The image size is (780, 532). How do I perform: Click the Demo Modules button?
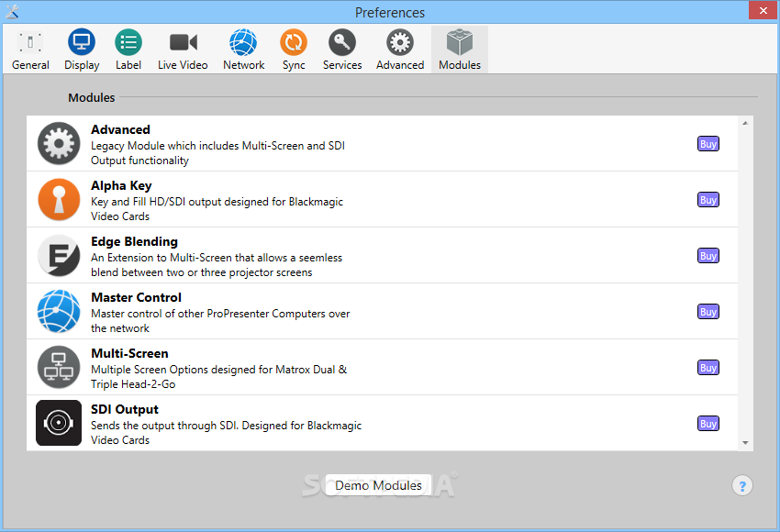tap(378, 485)
